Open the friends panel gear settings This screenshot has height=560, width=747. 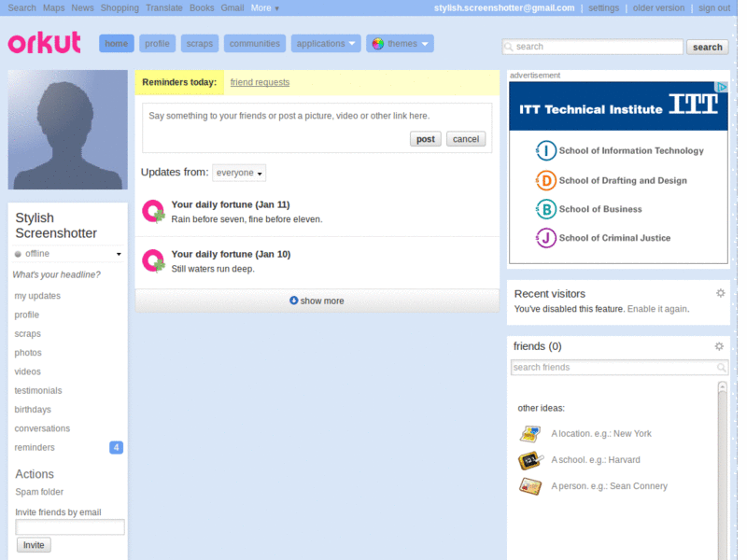point(719,346)
